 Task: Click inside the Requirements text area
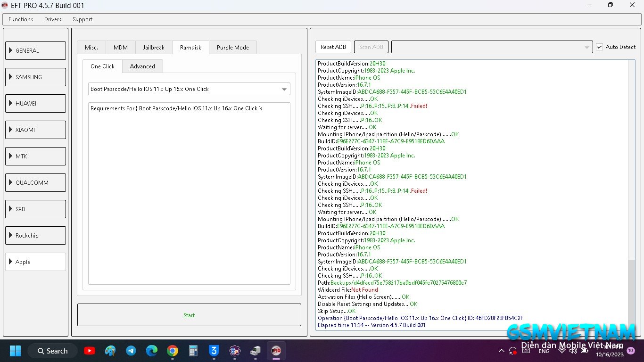(x=189, y=193)
